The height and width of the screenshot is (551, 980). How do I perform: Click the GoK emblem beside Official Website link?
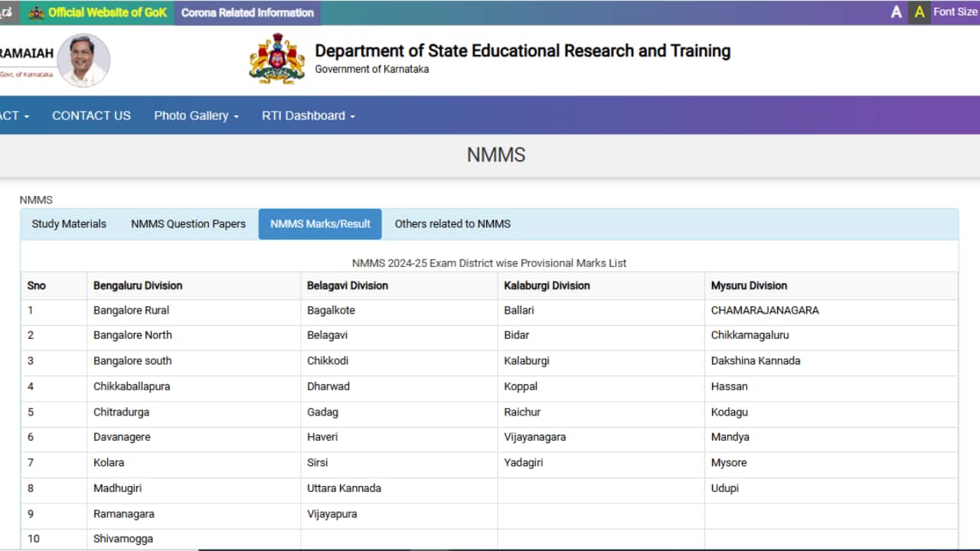click(x=34, y=12)
